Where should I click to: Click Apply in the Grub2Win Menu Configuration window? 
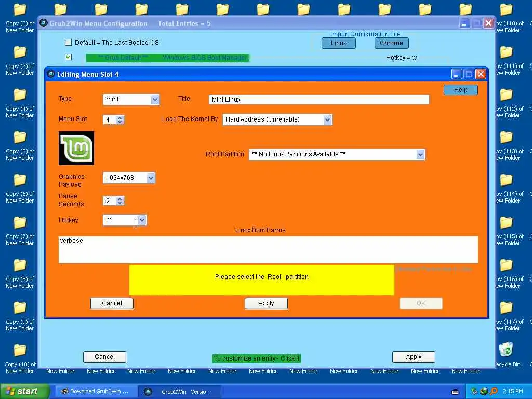point(414,357)
